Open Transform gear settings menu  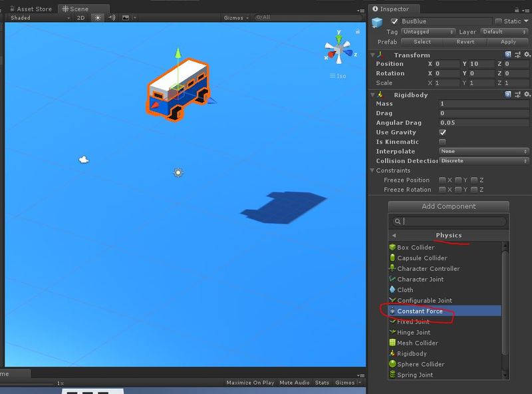click(x=527, y=55)
